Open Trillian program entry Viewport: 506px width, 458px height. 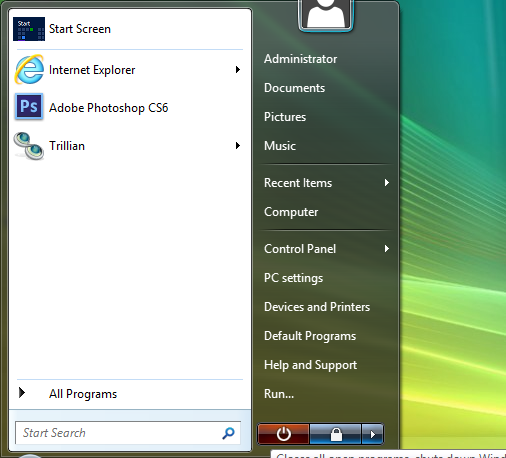[130, 146]
